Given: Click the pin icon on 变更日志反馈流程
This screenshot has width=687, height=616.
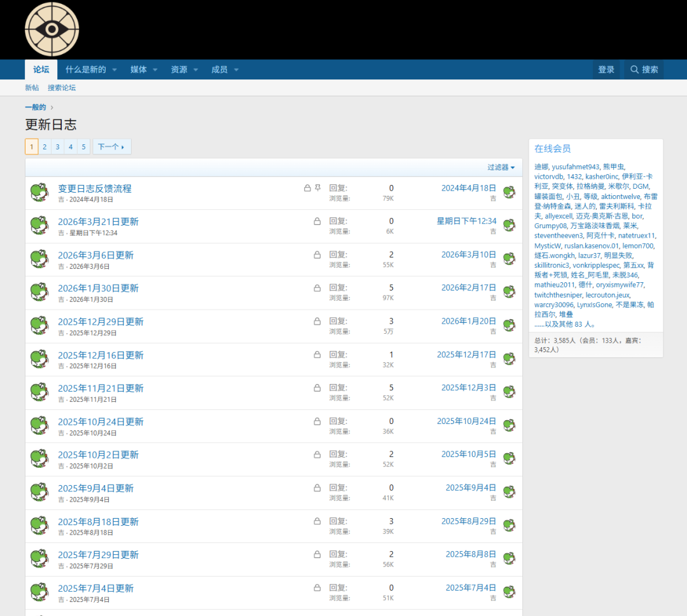Looking at the screenshot, I should (317, 188).
